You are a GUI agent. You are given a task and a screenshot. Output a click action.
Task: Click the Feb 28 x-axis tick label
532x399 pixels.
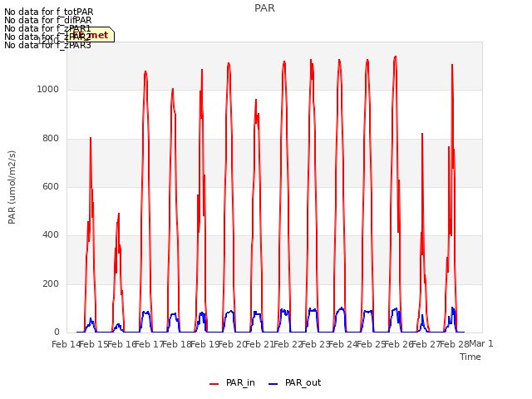coord(455,345)
